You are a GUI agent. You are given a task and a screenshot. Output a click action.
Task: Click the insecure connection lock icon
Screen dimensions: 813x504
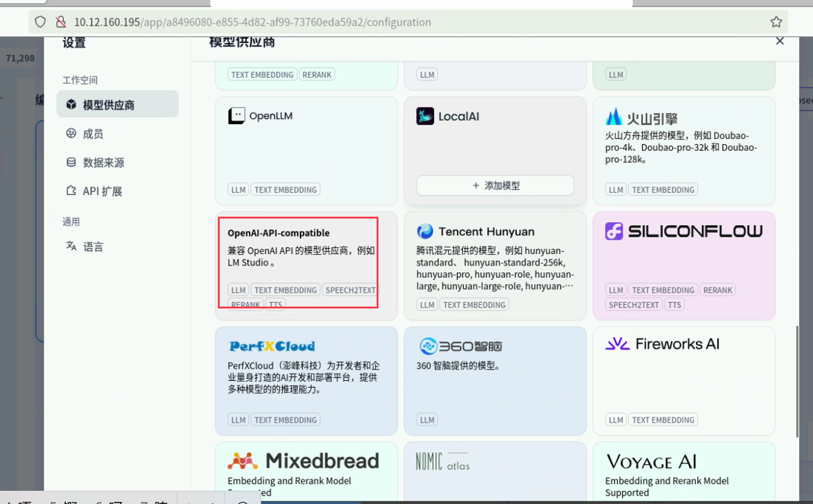click(60, 22)
